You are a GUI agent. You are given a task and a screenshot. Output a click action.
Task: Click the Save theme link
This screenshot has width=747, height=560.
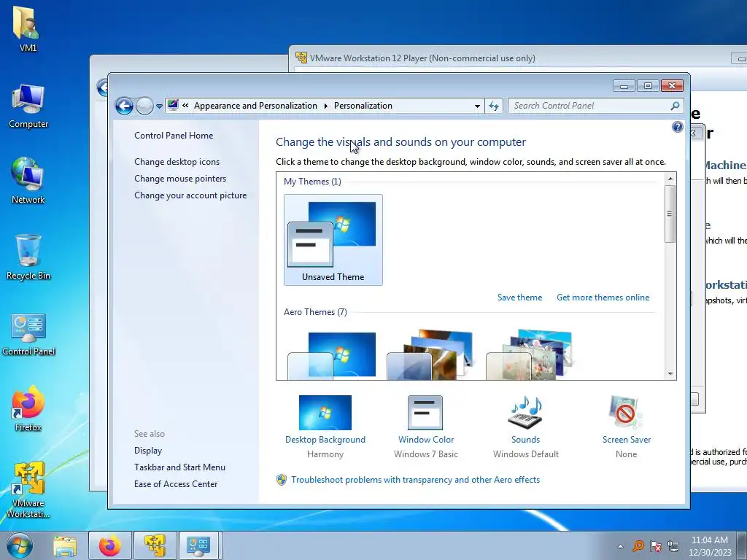(x=519, y=297)
